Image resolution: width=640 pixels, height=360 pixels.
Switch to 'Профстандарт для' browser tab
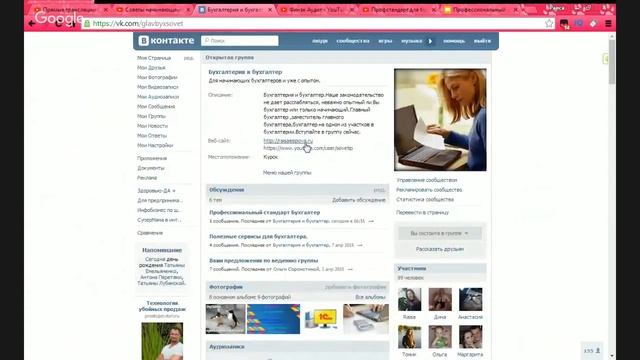point(397,9)
